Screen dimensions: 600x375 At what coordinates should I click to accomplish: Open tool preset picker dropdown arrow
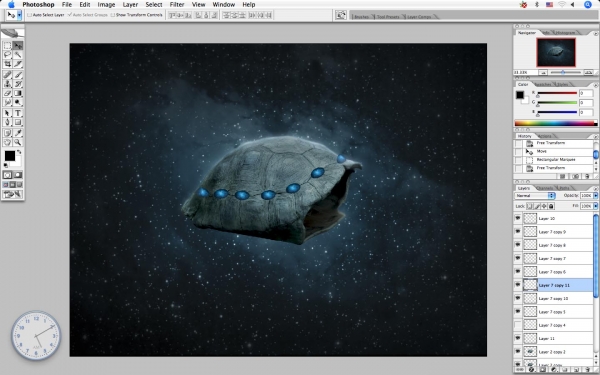[19, 15]
